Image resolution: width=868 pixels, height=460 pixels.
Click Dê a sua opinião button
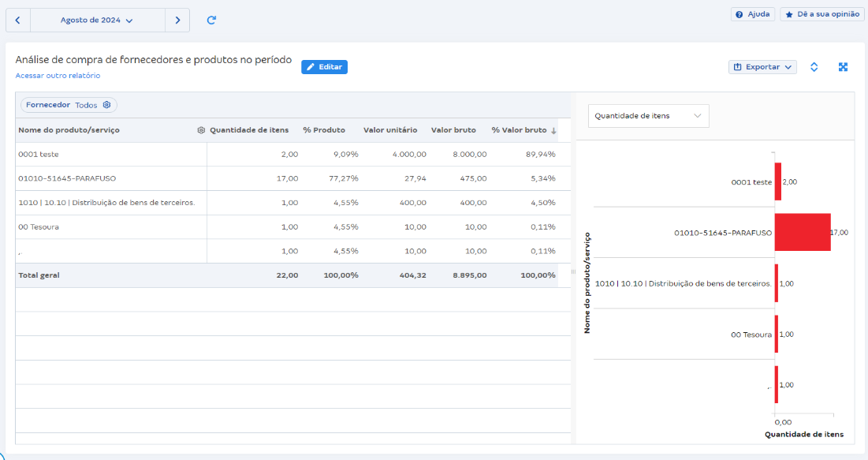(821, 14)
